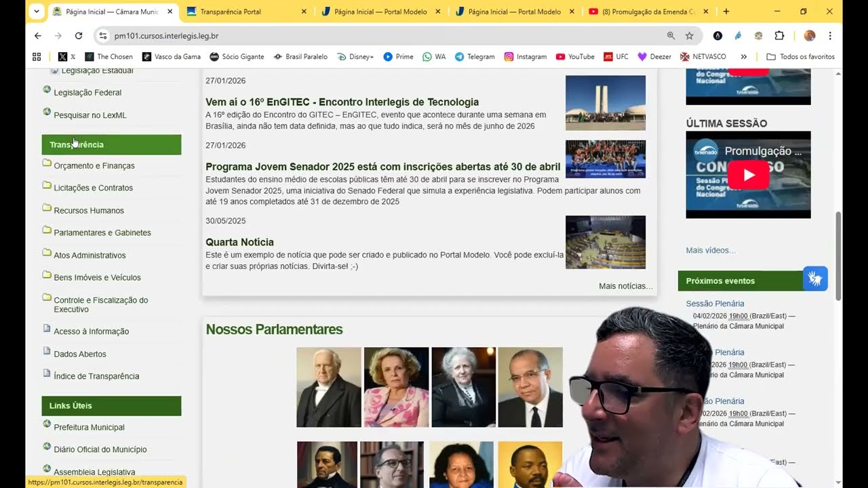Open Recursos Humanos folder

89,211
